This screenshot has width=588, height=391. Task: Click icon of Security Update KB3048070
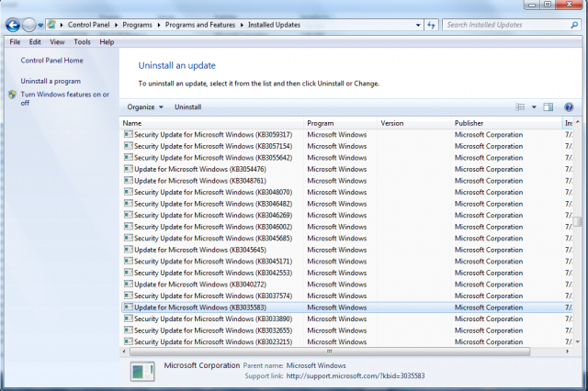pyautogui.click(x=129, y=192)
